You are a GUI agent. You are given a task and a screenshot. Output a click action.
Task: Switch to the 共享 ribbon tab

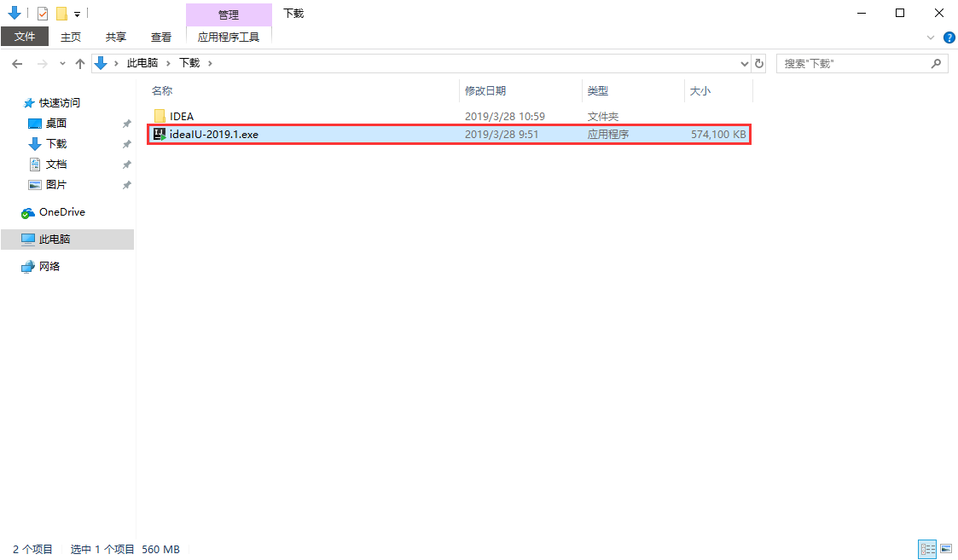pyautogui.click(x=115, y=37)
